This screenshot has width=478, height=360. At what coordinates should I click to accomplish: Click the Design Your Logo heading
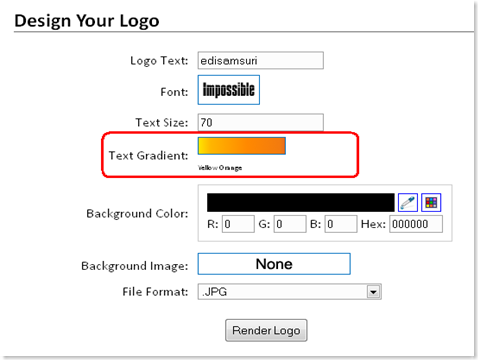tap(87, 21)
